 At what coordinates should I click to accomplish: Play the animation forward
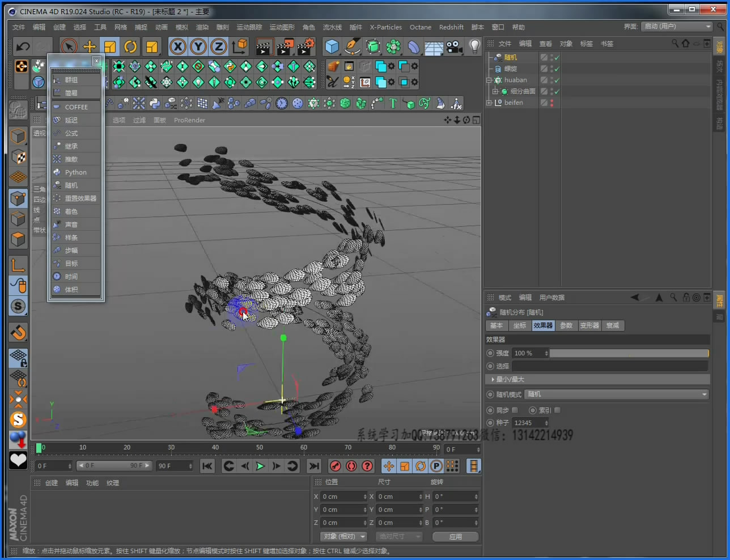pyautogui.click(x=260, y=466)
